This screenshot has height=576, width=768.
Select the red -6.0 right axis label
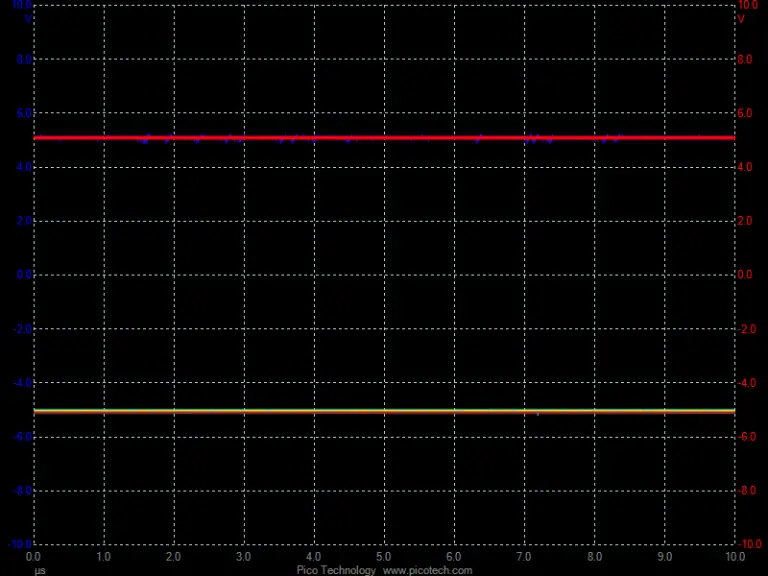point(746,436)
